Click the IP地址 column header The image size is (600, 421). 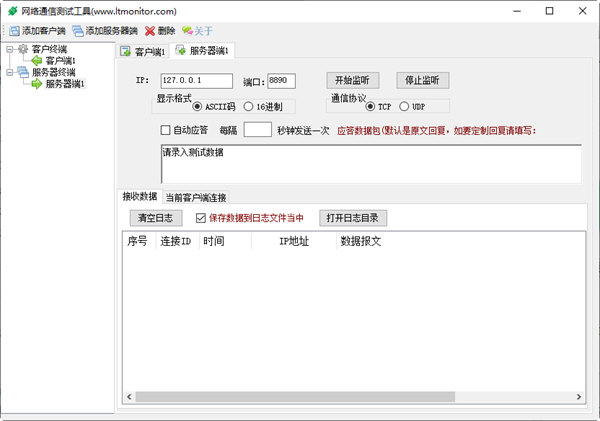tap(294, 241)
